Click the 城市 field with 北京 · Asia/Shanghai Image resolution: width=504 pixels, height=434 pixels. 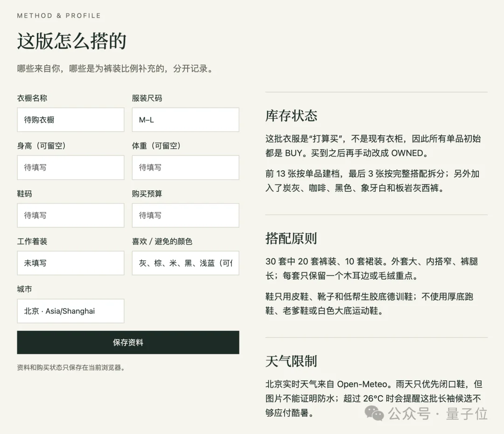pos(71,311)
